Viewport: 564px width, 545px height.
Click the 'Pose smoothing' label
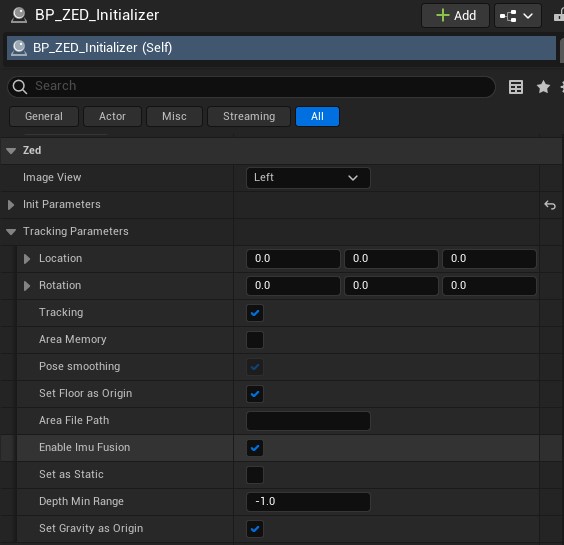79,366
